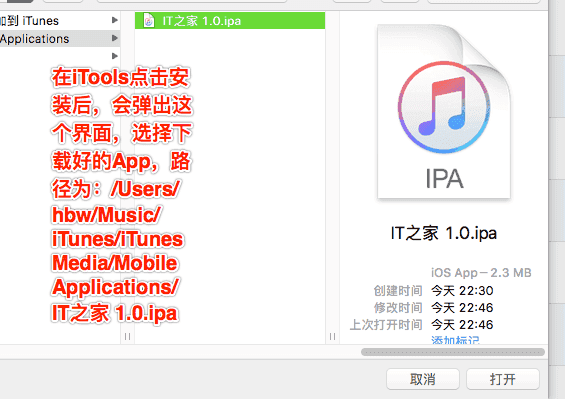The image size is (565, 399).
Task: Select the 到 iTunes folder row
Action: (60, 21)
